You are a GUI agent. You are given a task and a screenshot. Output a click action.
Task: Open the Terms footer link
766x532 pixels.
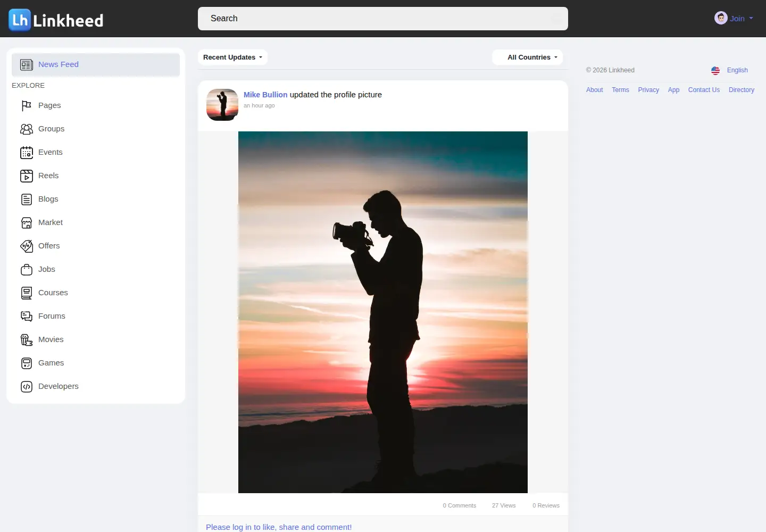tap(620, 90)
